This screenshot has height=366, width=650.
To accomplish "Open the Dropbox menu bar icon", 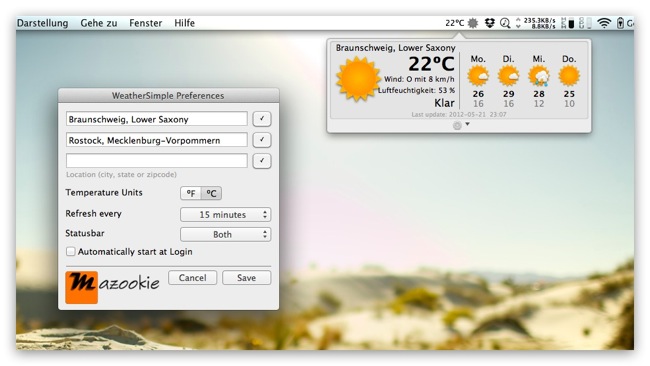I will point(490,23).
